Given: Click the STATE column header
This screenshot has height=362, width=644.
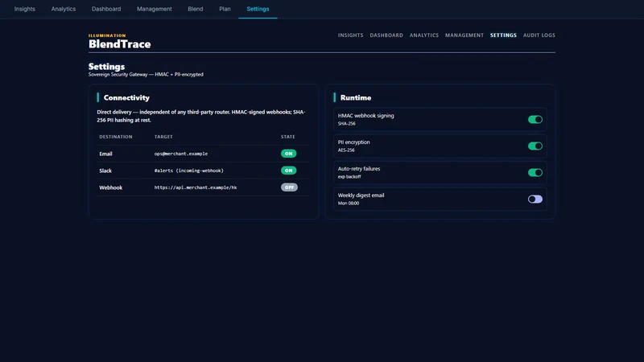Looking at the screenshot, I should point(288,137).
